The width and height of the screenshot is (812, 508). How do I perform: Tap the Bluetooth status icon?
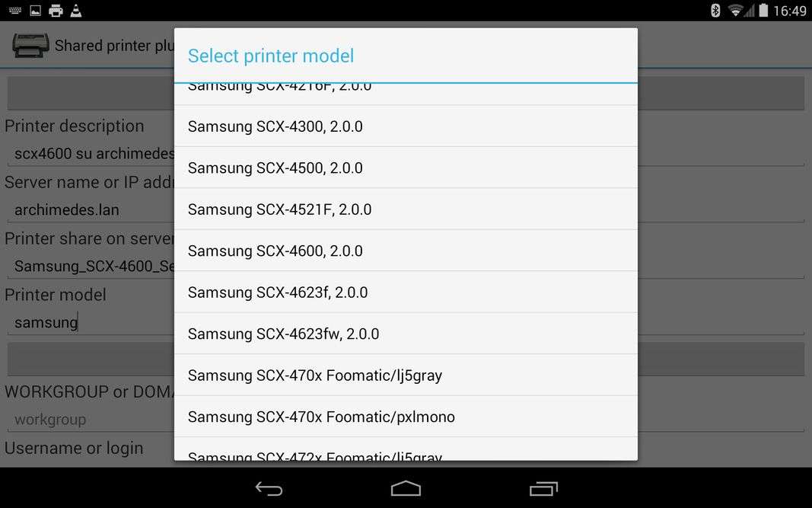715,11
